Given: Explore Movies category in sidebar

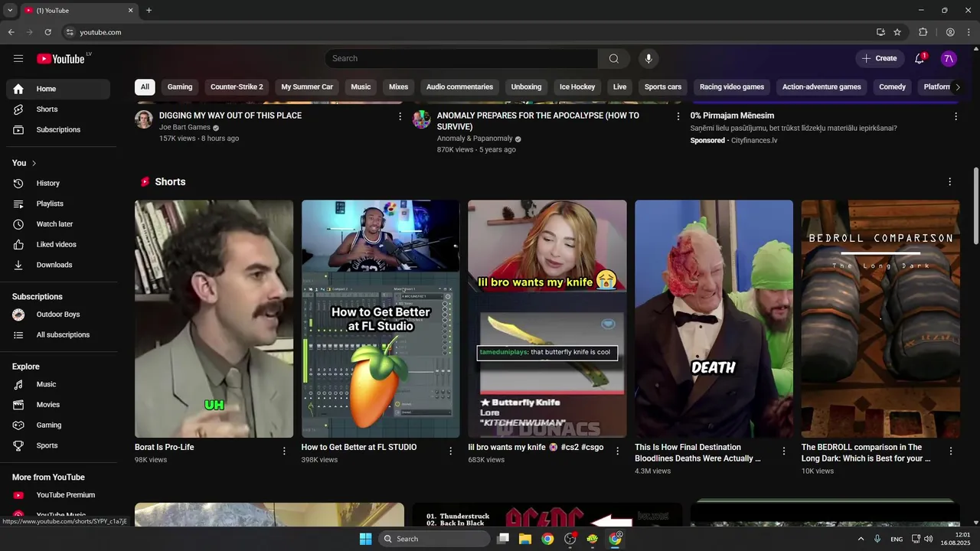Looking at the screenshot, I should click(58, 405).
